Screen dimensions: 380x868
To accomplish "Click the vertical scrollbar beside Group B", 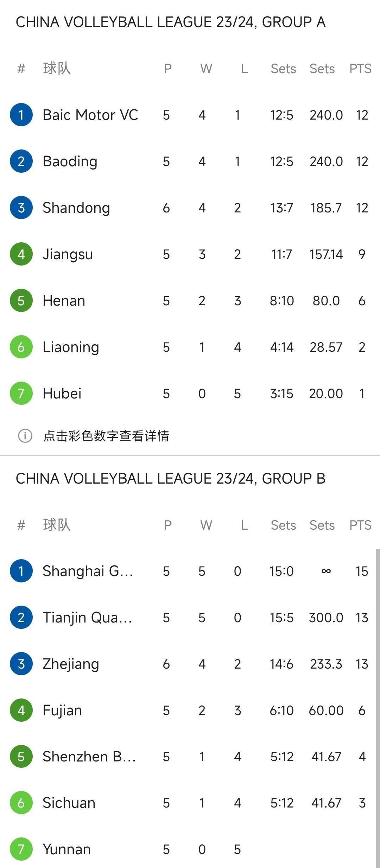I will [378, 708].
